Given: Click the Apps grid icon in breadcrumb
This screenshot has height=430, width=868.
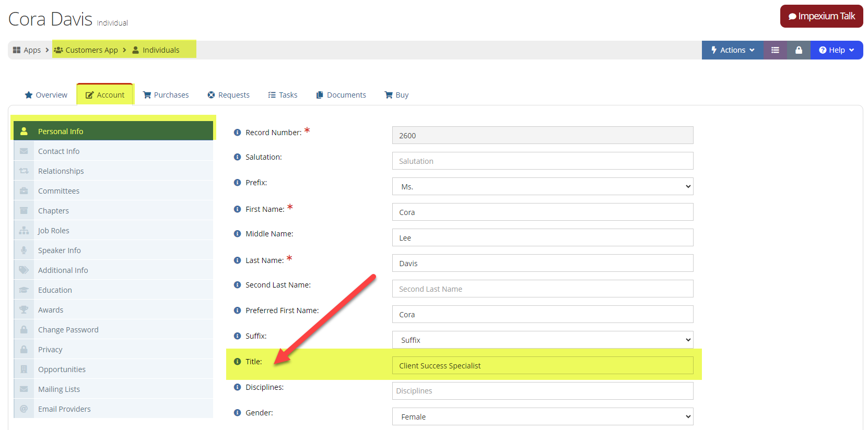Looking at the screenshot, I should pos(17,50).
